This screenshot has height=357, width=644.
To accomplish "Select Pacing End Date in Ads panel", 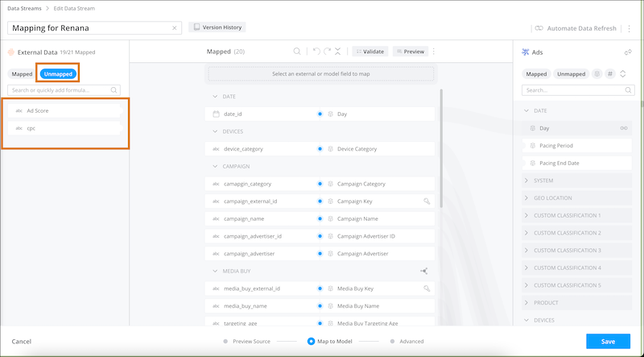I will [576, 164].
